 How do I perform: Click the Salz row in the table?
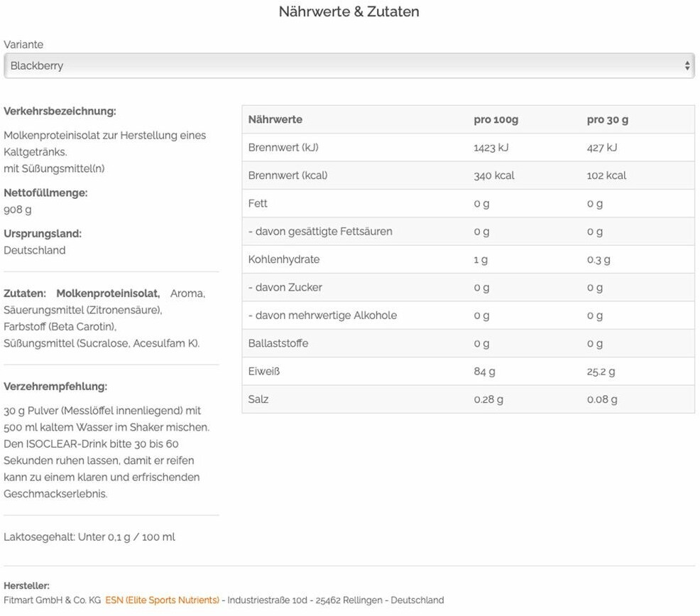point(258,399)
